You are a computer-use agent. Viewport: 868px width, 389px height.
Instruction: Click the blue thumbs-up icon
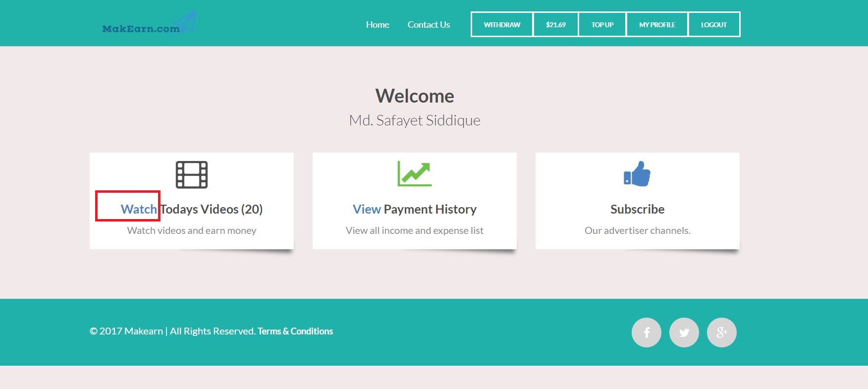(x=637, y=174)
